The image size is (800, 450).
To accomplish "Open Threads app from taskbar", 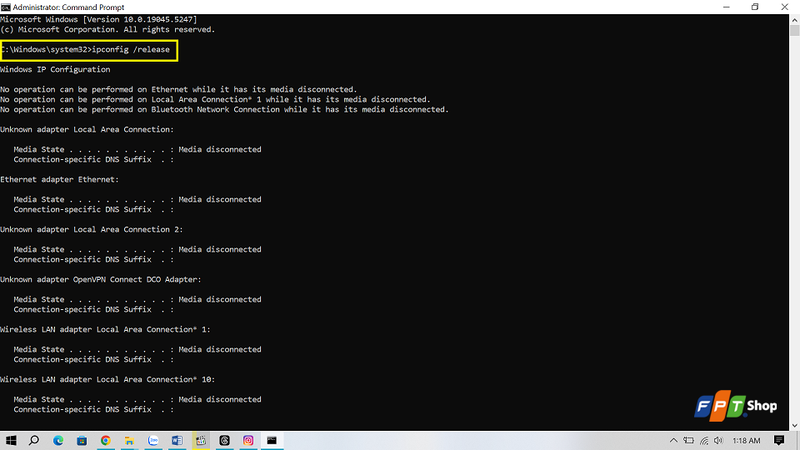I will 224,440.
